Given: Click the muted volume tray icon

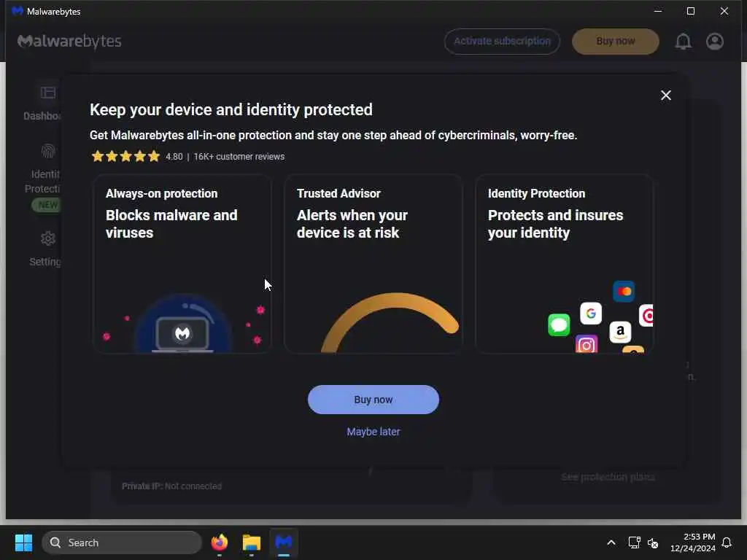Looking at the screenshot, I should (x=653, y=542).
